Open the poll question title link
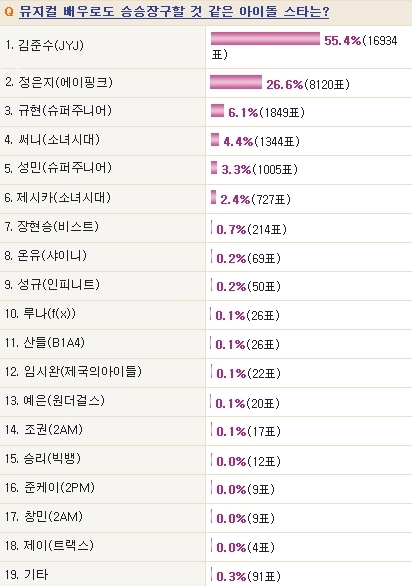This screenshot has height=586, width=412. [174, 12]
